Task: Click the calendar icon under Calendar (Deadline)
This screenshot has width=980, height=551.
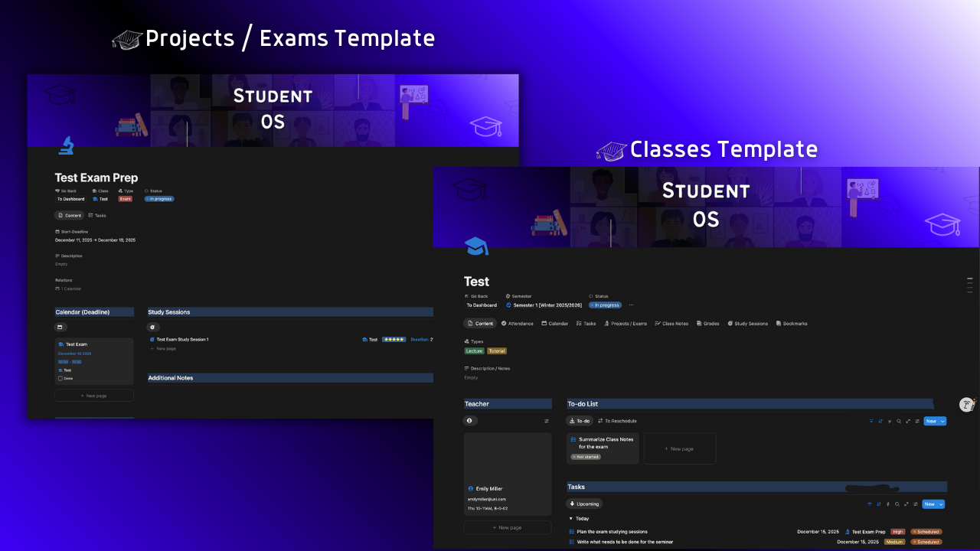Action: click(60, 327)
